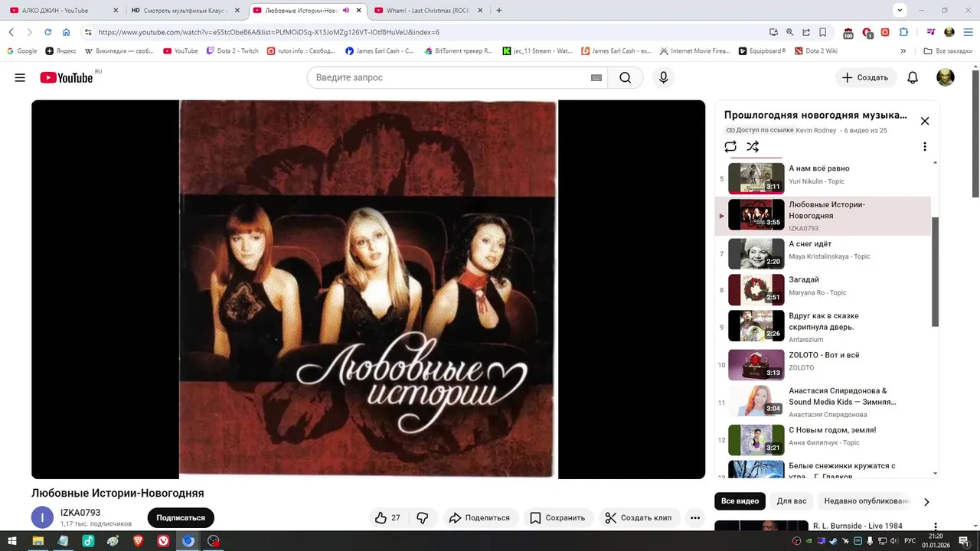This screenshot has height=551, width=980.
Task: Open the notifications bell
Action: tap(913, 77)
